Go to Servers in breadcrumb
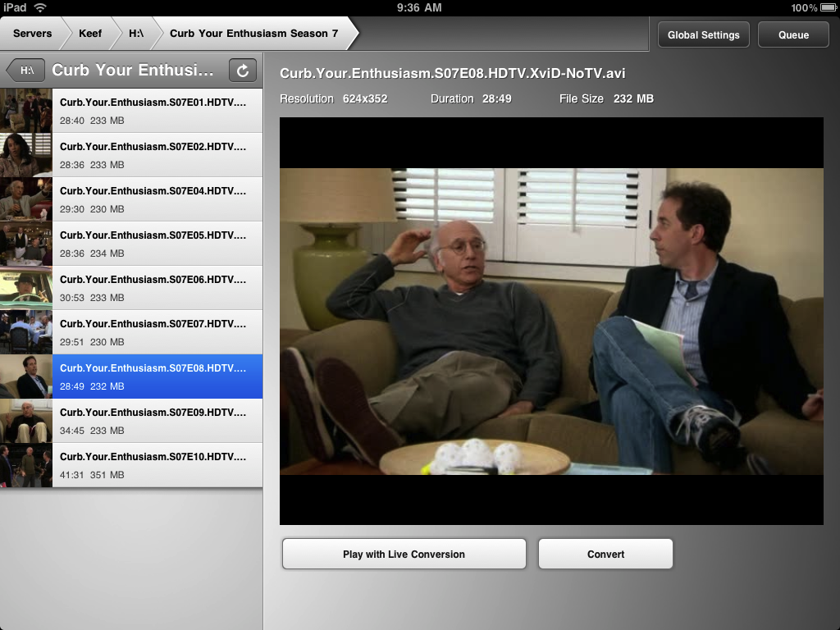 click(32, 34)
